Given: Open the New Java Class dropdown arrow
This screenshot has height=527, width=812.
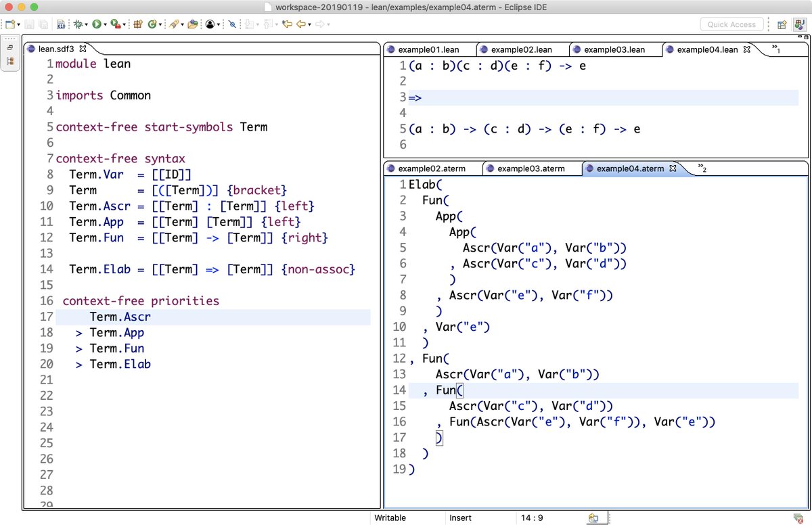Looking at the screenshot, I should pos(161,24).
